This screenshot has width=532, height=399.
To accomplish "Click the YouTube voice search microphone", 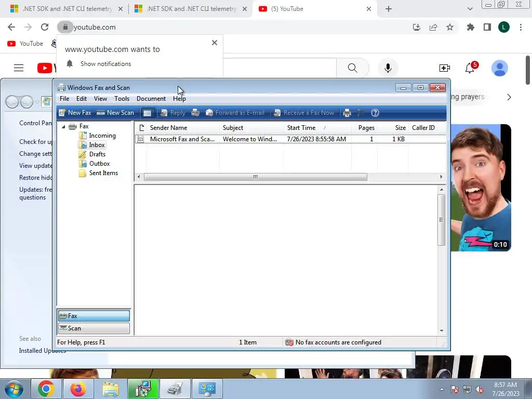I will [388, 68].
